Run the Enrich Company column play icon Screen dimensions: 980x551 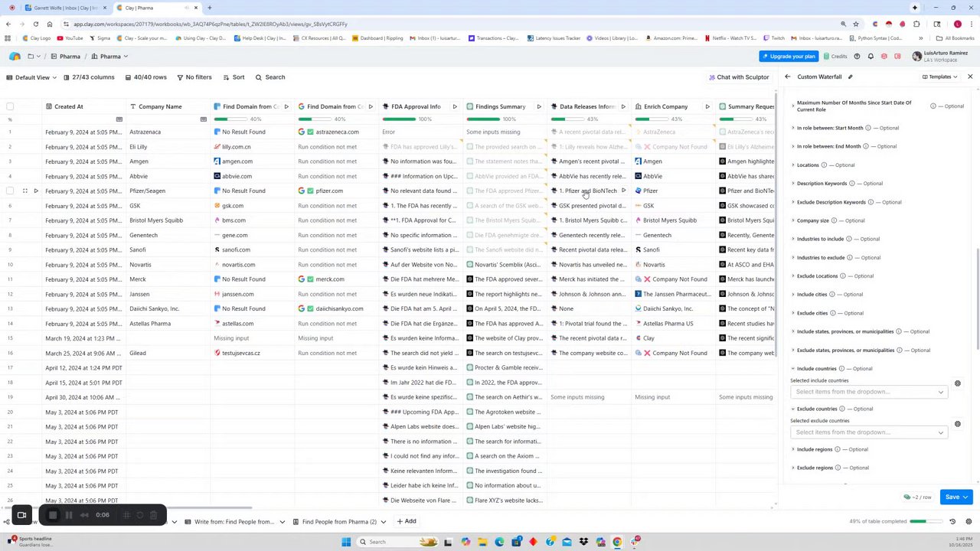(707, 106)
